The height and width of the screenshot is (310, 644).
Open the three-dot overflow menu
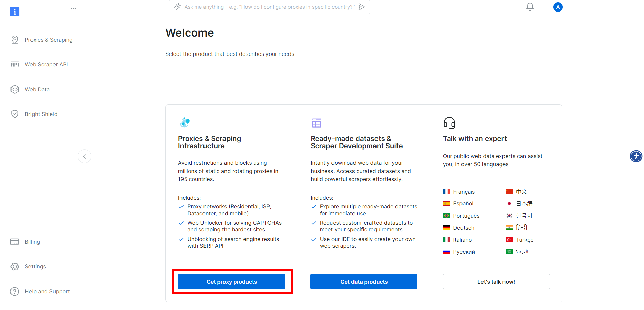pos(73,8)
